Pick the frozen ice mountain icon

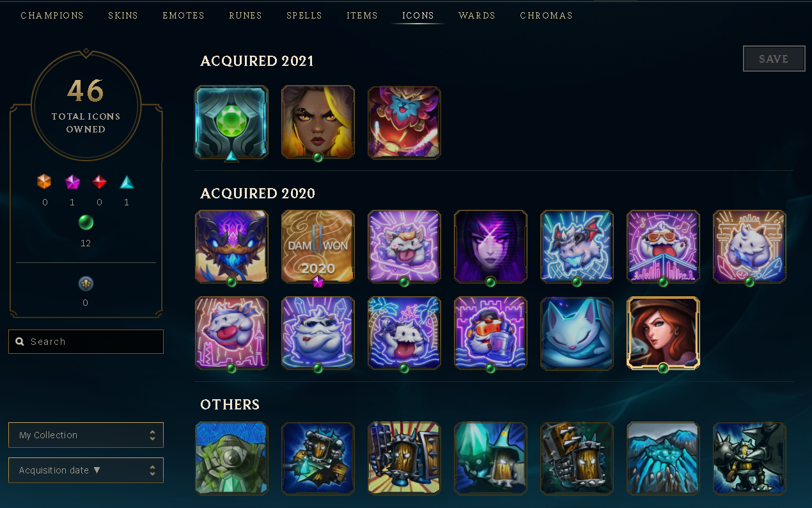663,458
